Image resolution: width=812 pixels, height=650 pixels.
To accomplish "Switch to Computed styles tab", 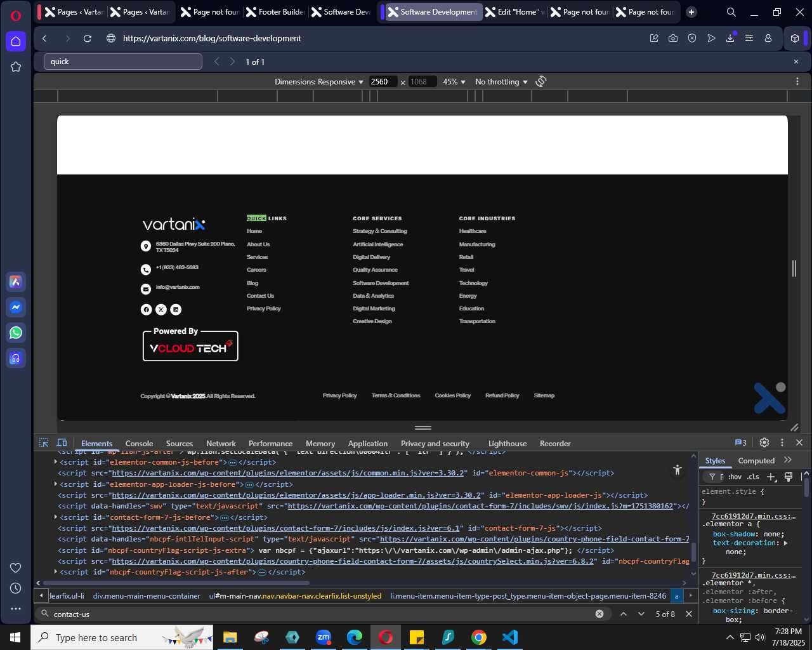I will (756, 461).
